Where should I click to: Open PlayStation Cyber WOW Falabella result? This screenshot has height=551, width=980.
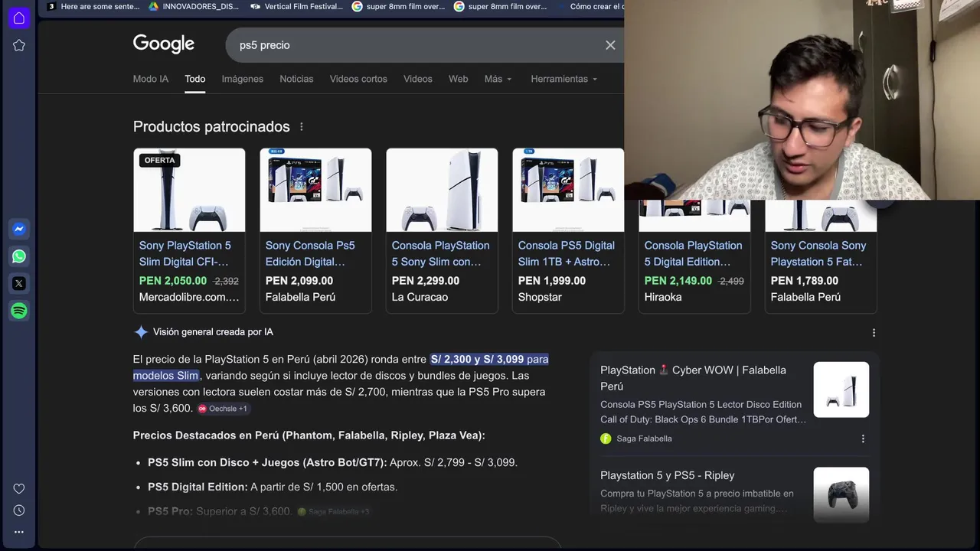point(693,378)
